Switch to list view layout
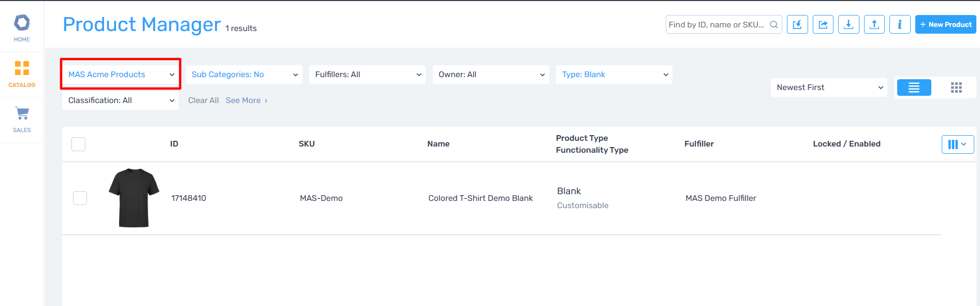The width and height of the screenshot is (980, 306). (914, 88)
